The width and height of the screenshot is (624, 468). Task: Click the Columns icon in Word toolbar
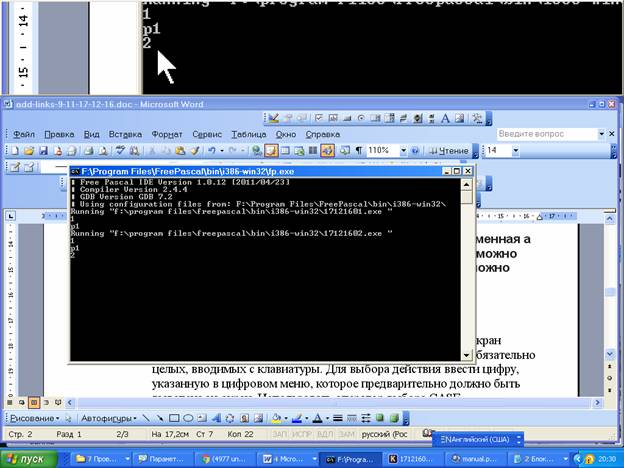tap(313, 151)
